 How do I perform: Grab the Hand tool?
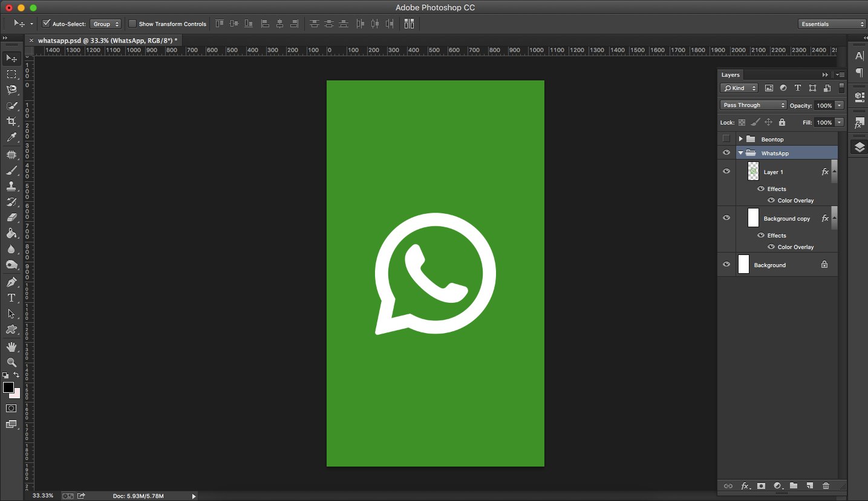[11, 347]
